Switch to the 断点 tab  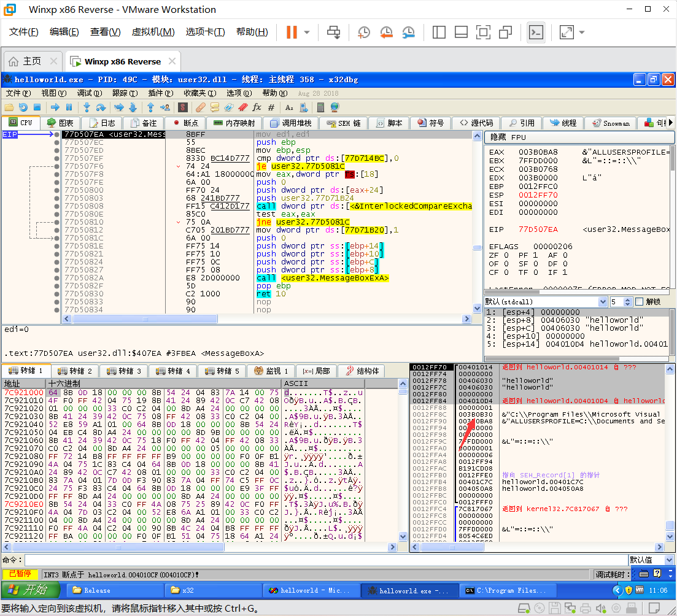click(185, 123)
